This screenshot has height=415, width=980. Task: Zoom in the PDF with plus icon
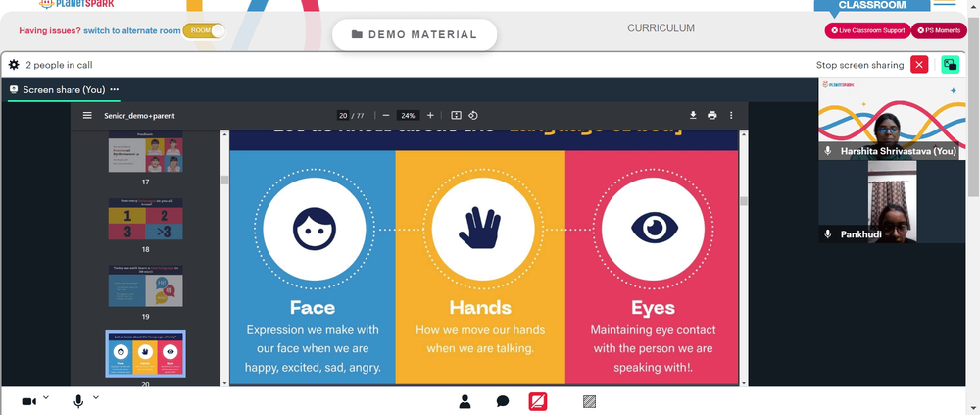click(430, 115)
